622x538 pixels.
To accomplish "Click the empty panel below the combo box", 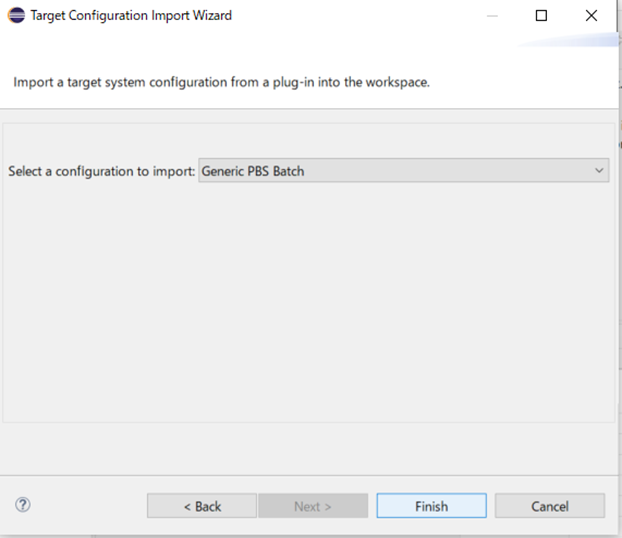I will click(x=308, y=300).
